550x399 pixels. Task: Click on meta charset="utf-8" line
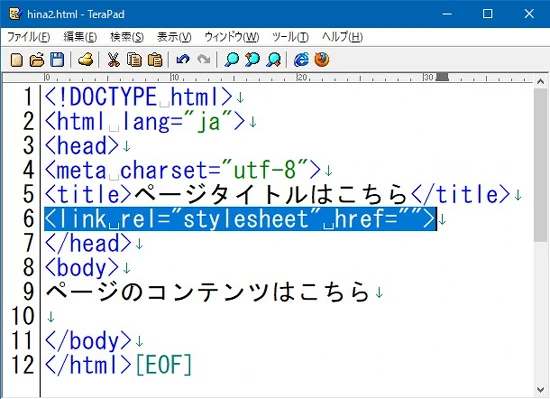pos(182,170)
